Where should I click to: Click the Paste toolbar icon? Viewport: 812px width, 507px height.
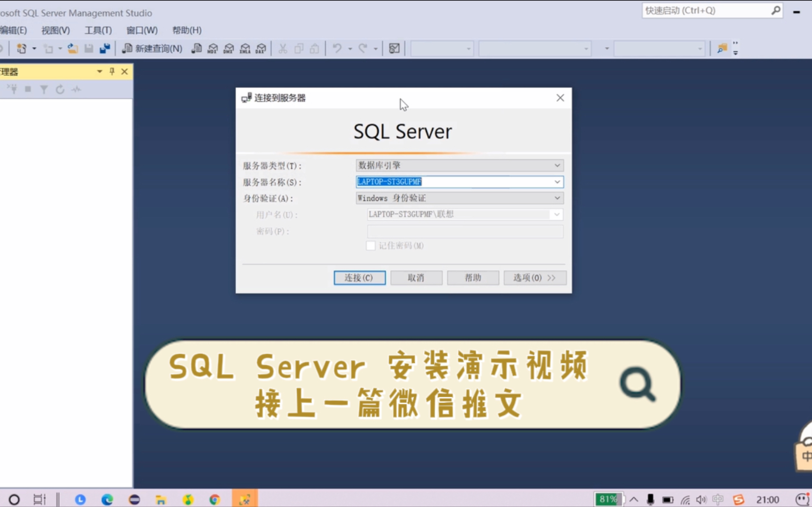coord(314,48)
